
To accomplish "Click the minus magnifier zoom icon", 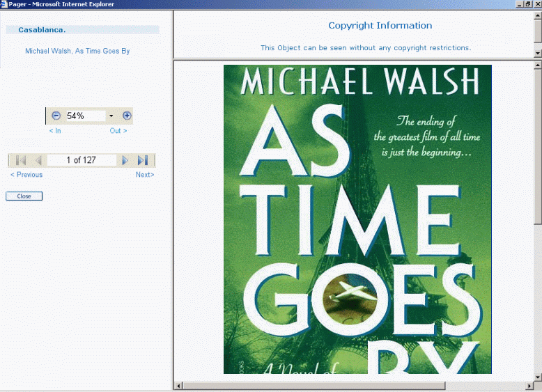I will point(56,116).
